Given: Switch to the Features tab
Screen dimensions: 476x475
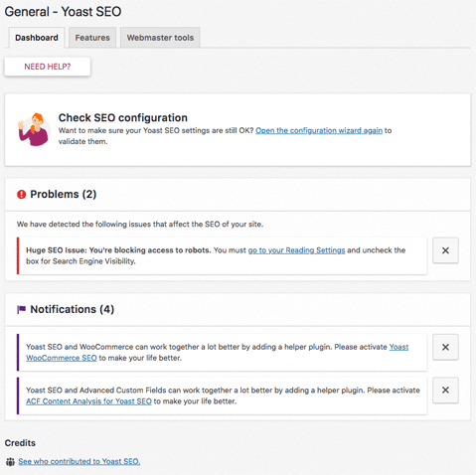Looking at the screenshot, I should click(x=92, y=38).
